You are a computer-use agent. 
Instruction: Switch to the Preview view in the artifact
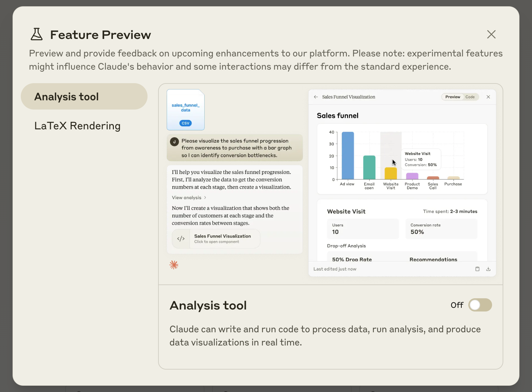point(452,97)
